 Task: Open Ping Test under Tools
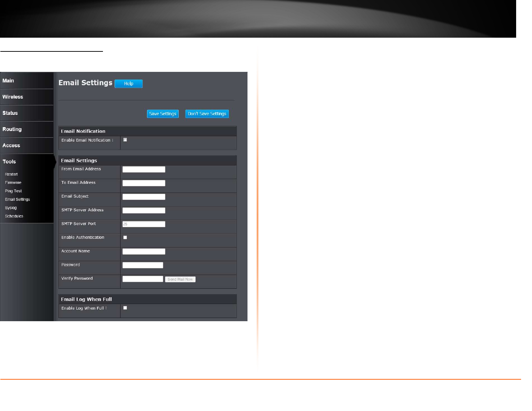pos(13,191)
